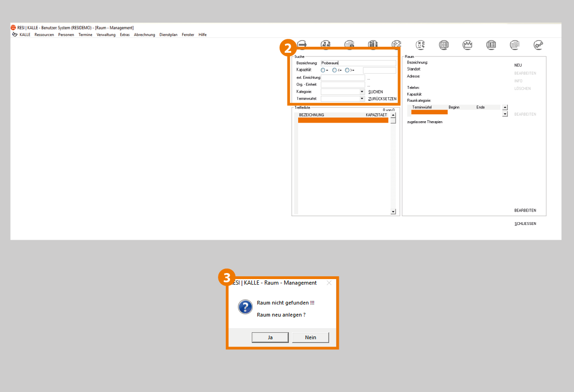The image size is (574, 392).
Task: Click the calculator symbols toolbar icon
Action: click(x=420, y=44)
